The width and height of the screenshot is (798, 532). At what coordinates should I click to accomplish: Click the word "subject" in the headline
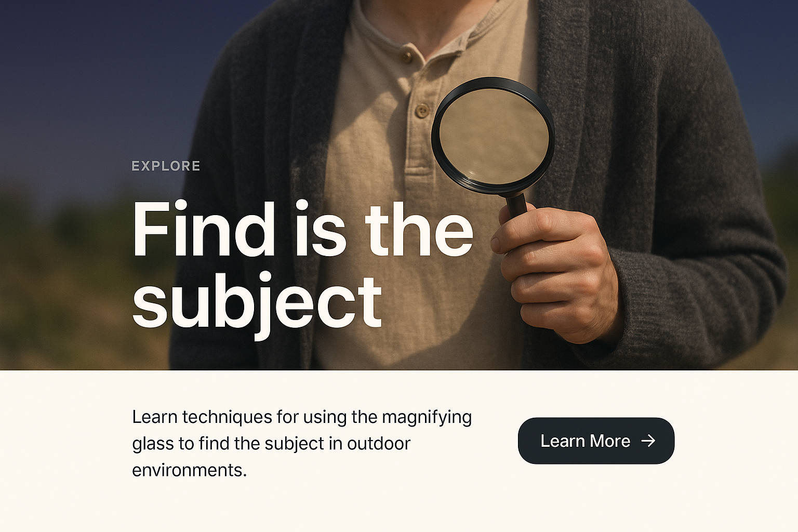pyautogui.click(x=257, y=304)
